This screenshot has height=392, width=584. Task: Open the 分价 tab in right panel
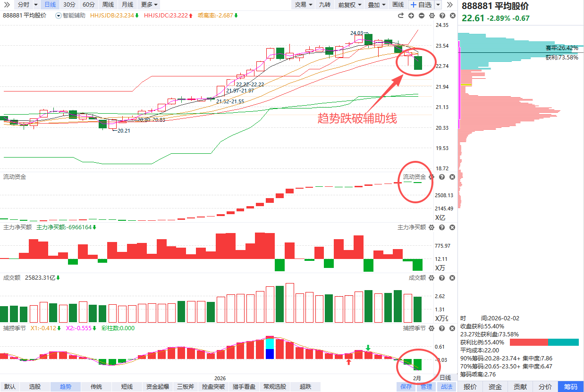click(x=545, y=387)
